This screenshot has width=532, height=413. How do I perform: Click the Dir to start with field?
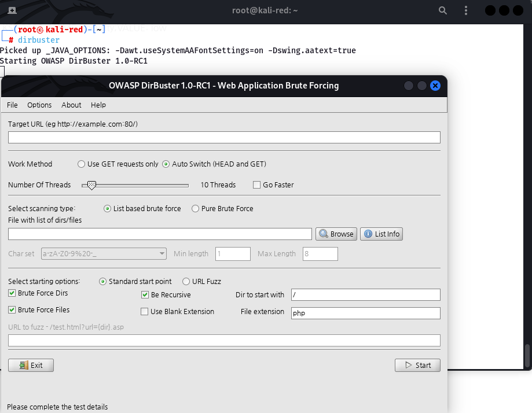[x=366, y=294]
